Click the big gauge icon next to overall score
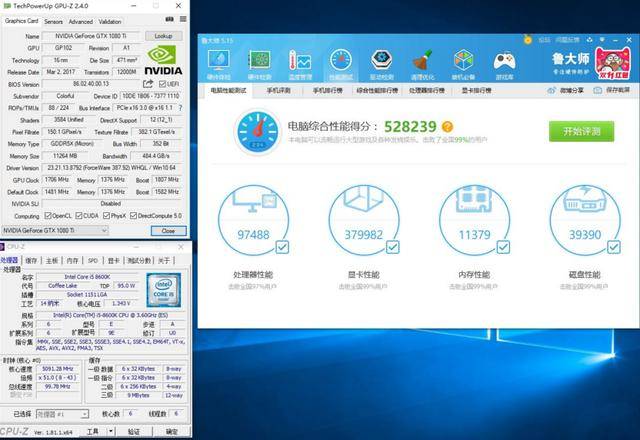This screenshot has width=640, height=440. tap(258, 131)
